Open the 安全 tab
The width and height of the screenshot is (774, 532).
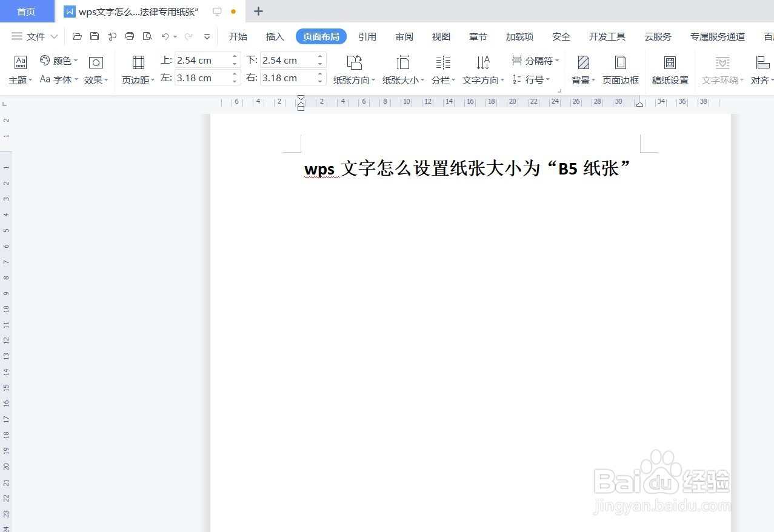click(561, 36)
